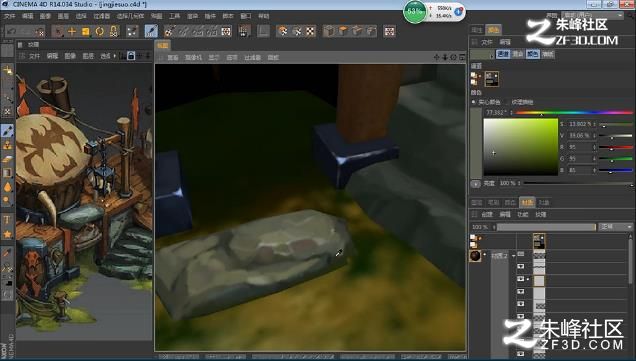Screen dimensions: 636x361
Task: Click the first grey cube object icon
Action: (x=329, y=31)
